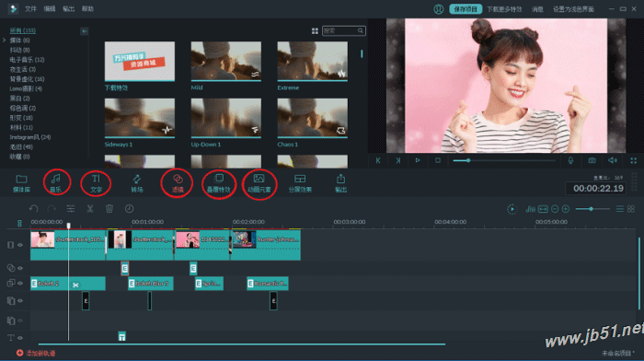
Task: Click the search magnifier icon
Action: [361, 30]
